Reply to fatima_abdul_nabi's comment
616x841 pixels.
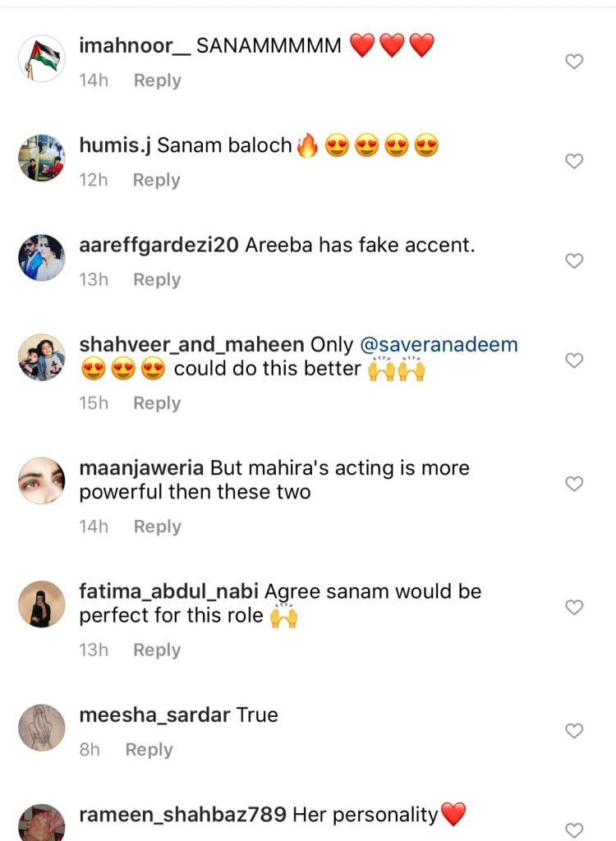coord(156,650)
